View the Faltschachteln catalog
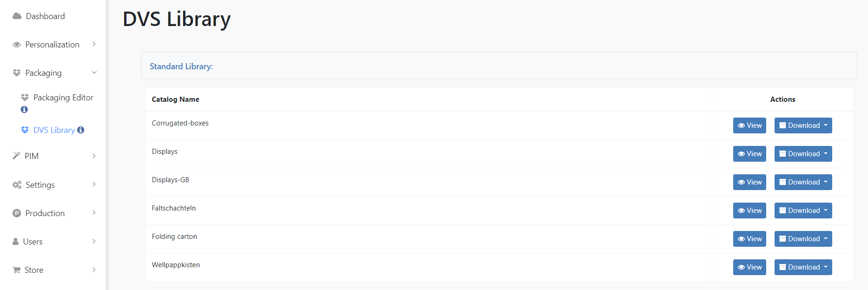Image resolution: width=868 pixels, height=290 pixels. (749, 211)
